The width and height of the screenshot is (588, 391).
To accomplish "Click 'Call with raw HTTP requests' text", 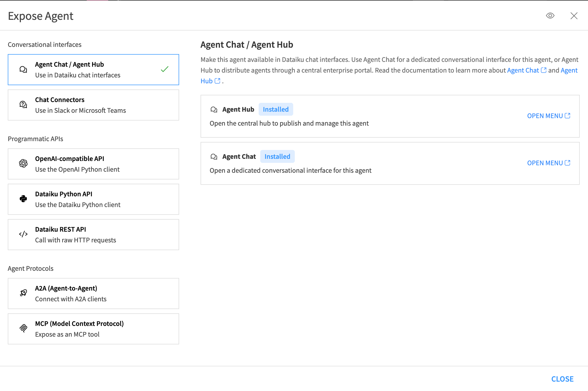I will pos(76,240).
